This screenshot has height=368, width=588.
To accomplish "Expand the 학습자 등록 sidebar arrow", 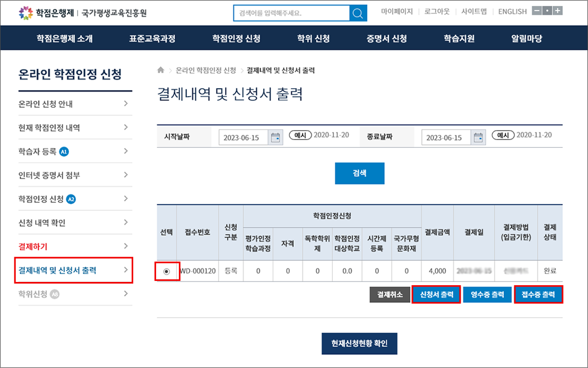I will pos(126,151).
